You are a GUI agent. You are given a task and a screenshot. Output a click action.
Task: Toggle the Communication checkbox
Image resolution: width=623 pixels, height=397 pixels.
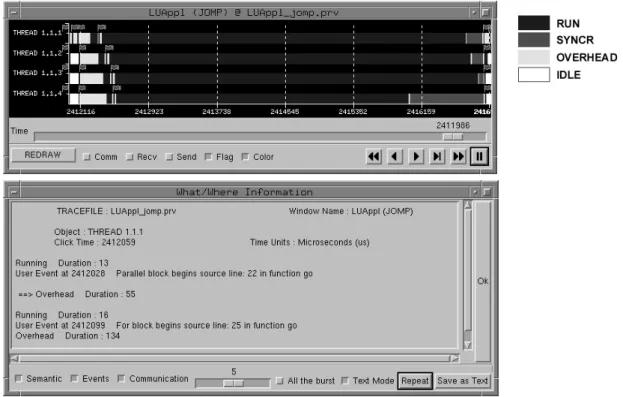(x=121, y=379)
